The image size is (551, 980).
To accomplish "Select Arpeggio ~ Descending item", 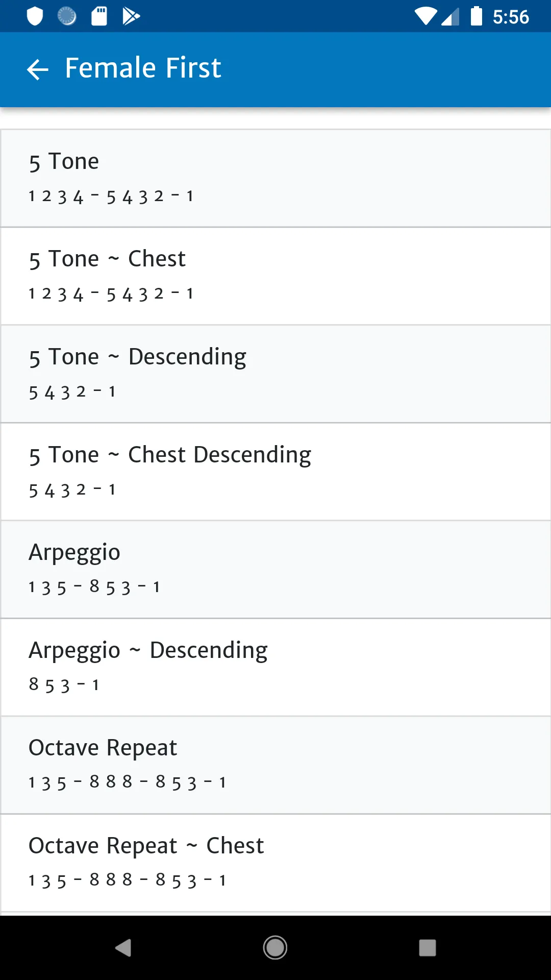I will (275, 668).
